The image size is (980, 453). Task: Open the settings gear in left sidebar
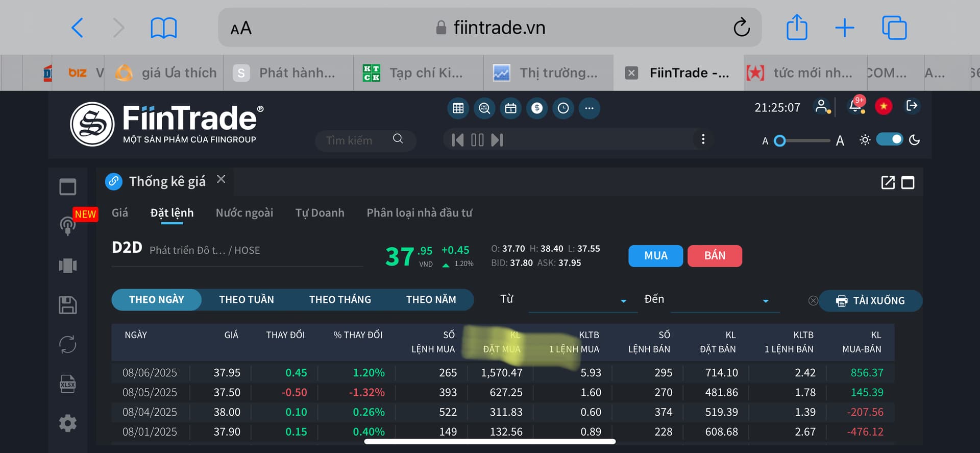[67, 423]
